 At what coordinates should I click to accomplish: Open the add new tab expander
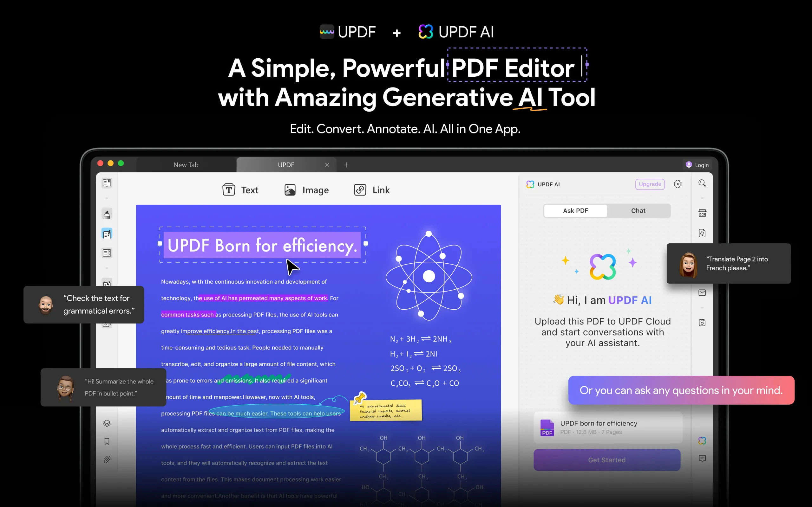pyautogui.click(x=346, y=164)
